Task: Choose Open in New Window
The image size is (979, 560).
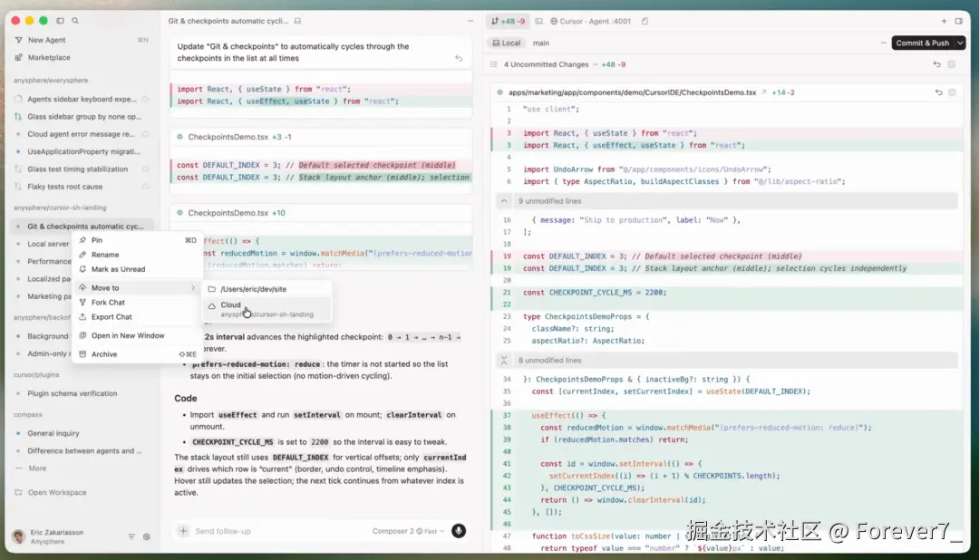Action: pyautogui.click(x=138, y=336)
